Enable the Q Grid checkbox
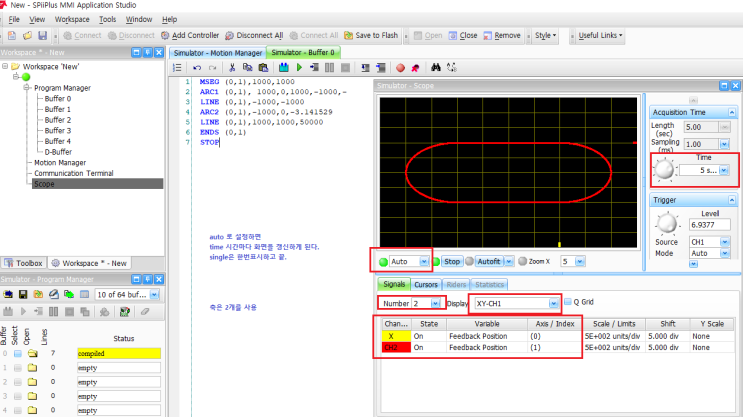The image size is (743, 417). tap(568, 302)
